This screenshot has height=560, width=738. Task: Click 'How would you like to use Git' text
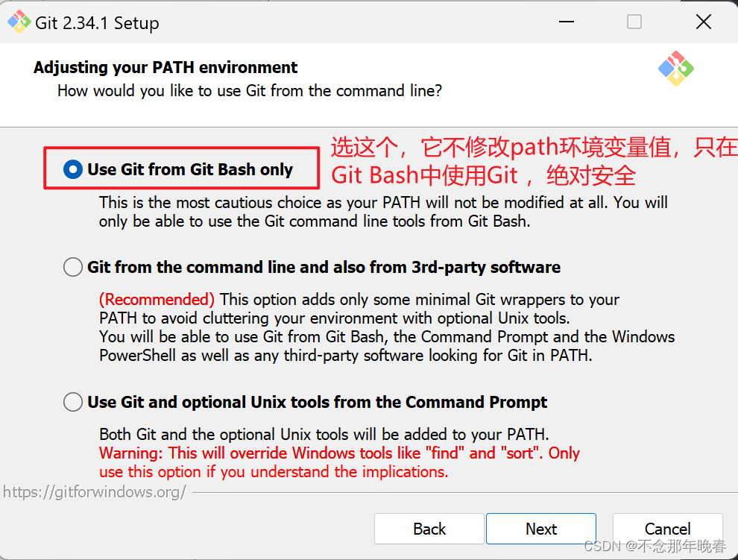[x=250, y=90]
